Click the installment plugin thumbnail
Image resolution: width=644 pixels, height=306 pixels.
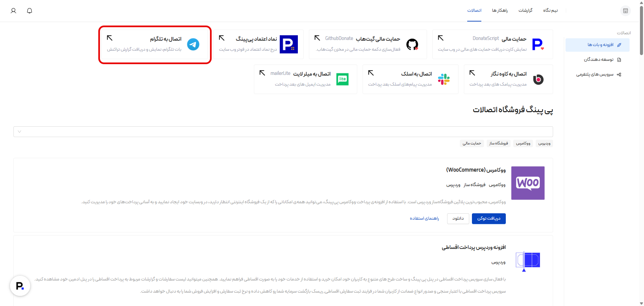coord(528,262)
